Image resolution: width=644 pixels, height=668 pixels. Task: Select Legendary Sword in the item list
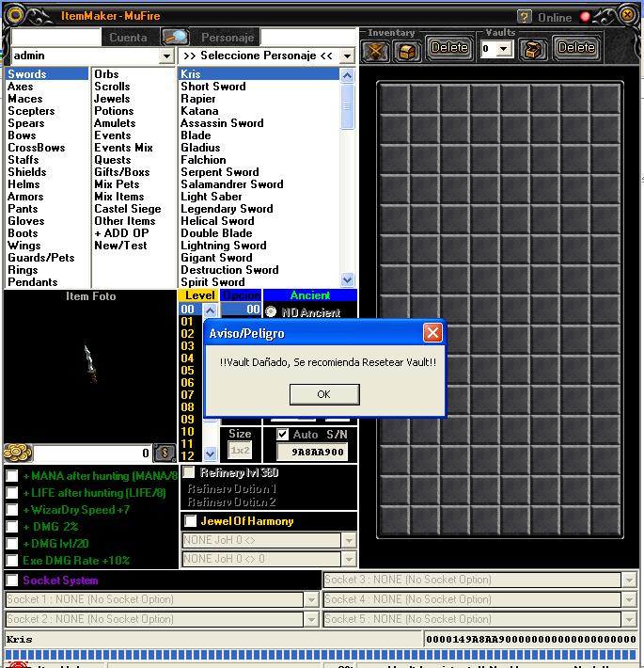coord(227,209)
